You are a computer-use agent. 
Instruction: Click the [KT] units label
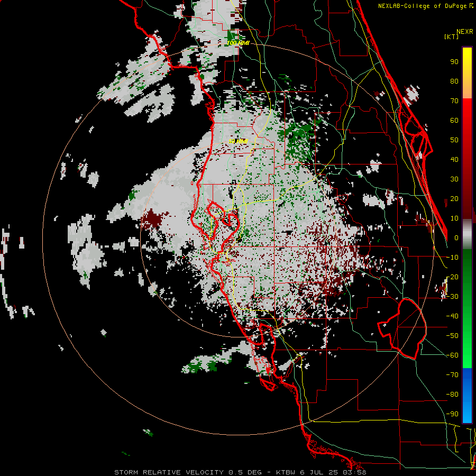[451, 36]
